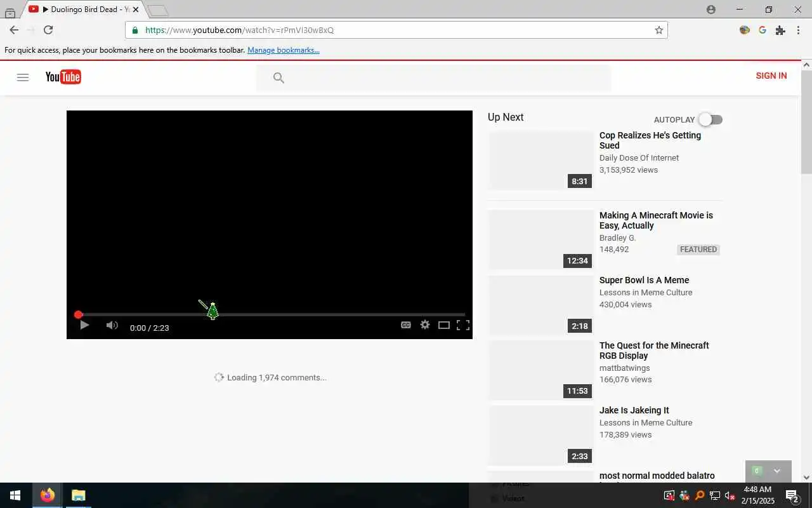Open the Jake Is Jakeing It video
Viewport: 812px width, 508px height.
[x=634, y=410]
